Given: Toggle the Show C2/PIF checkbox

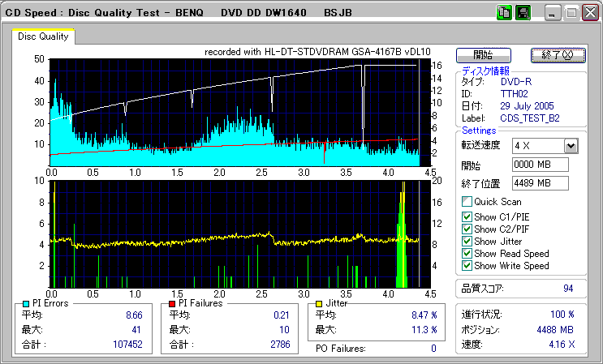Looking at the screenshot, I should tap(467, 229).
